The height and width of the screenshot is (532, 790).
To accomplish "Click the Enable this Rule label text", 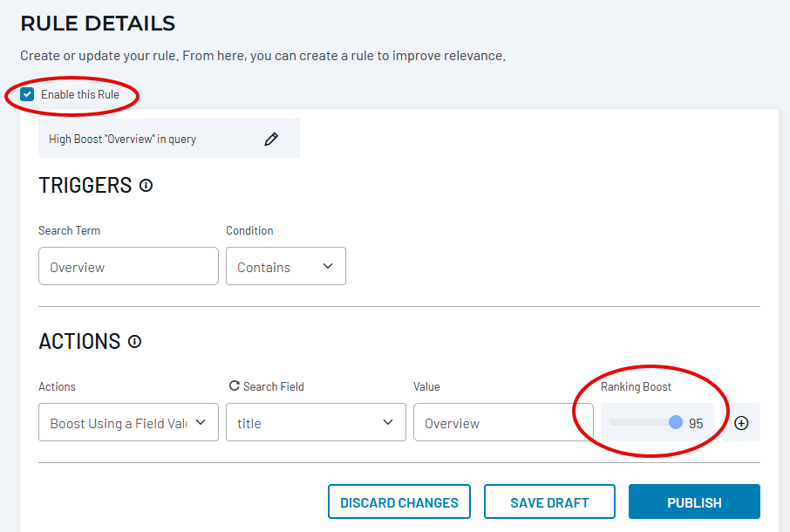I will coord(80,94).
